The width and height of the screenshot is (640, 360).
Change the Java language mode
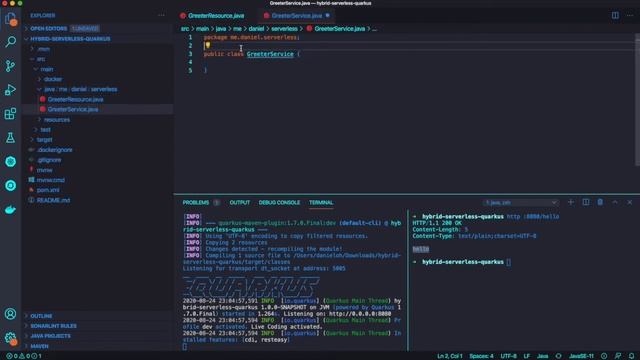542,356
